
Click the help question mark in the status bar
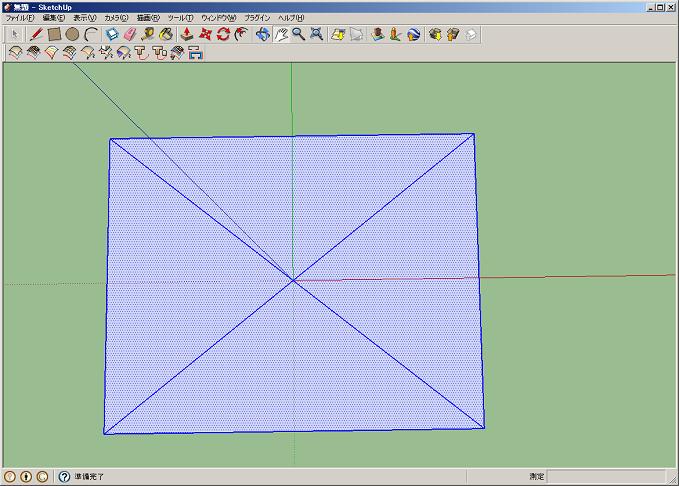tap(64, 477)
